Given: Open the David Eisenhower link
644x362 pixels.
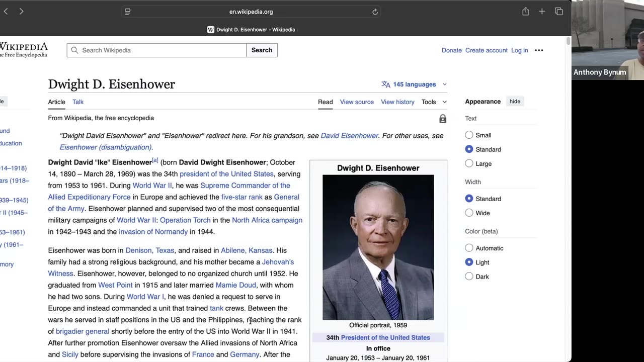Looking at the screenshot, I should coord(349,136).
